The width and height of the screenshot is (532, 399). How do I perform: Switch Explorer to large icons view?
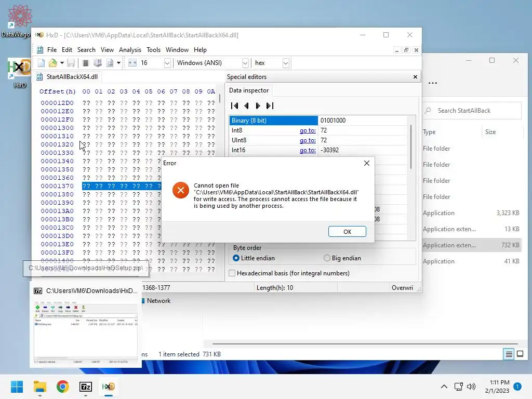click(520, 354)
